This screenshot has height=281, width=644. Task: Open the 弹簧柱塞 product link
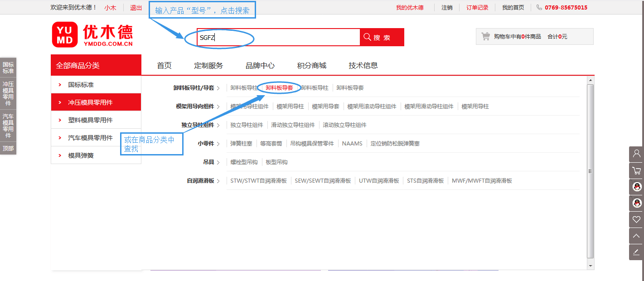(x=241, y=144)
